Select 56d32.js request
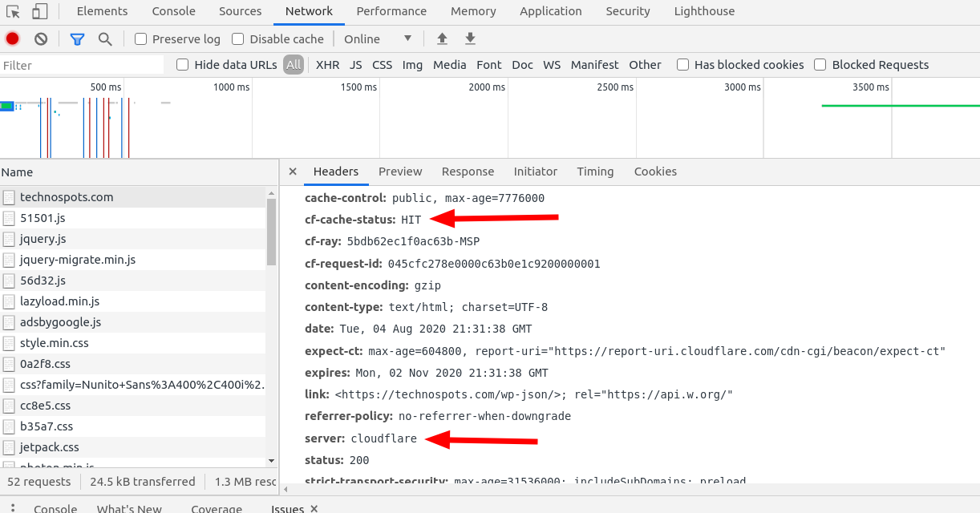Viewport: 980px width, 513px height. 133,281
